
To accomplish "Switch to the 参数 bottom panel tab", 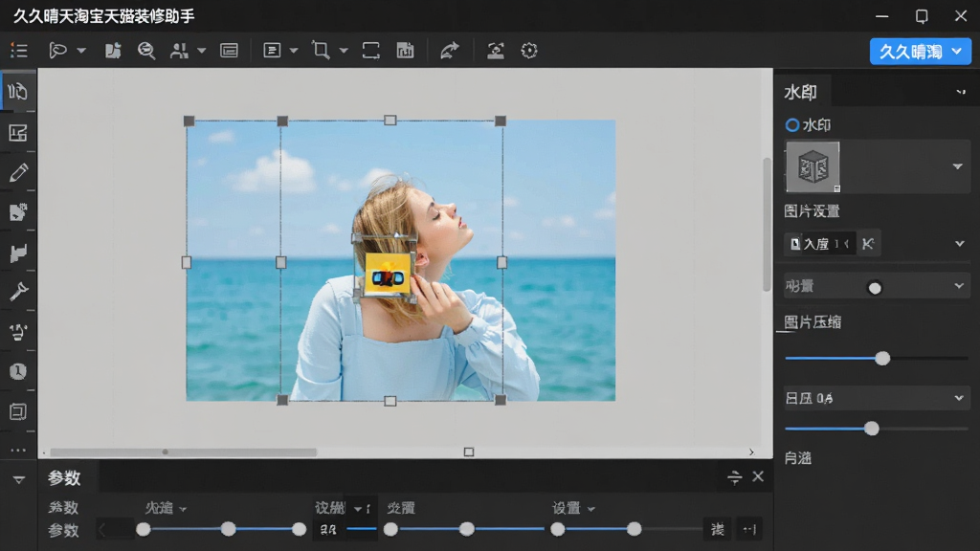I will point(64,478).
